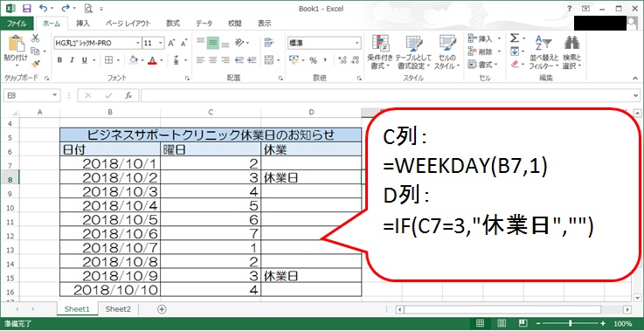Open the Font Color dropdown arrow
This screenshot has height=331, width=644.
[x=162, y=60]
